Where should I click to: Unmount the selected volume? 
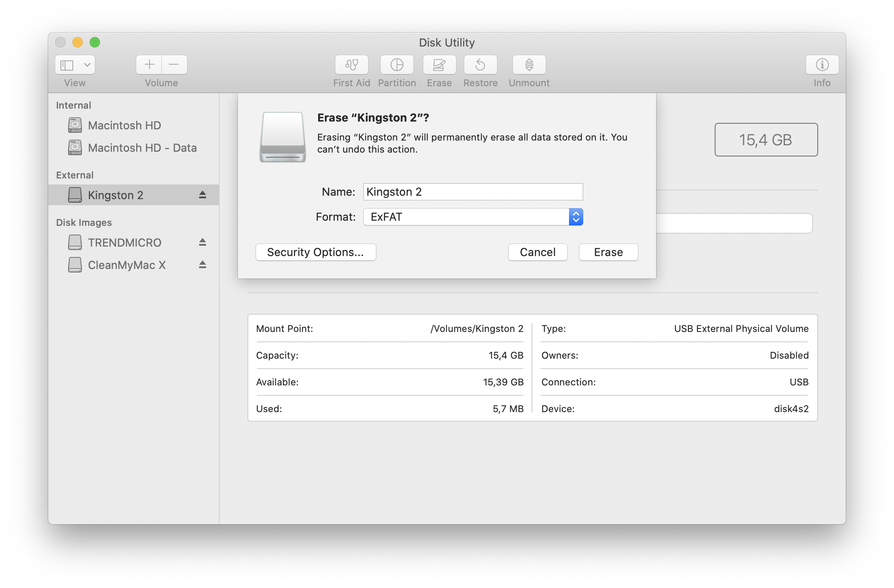(x=528, y=65)
